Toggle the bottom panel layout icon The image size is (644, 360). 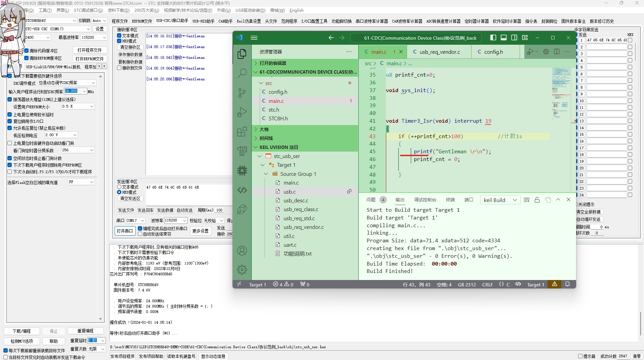click(x=504, y=38)
